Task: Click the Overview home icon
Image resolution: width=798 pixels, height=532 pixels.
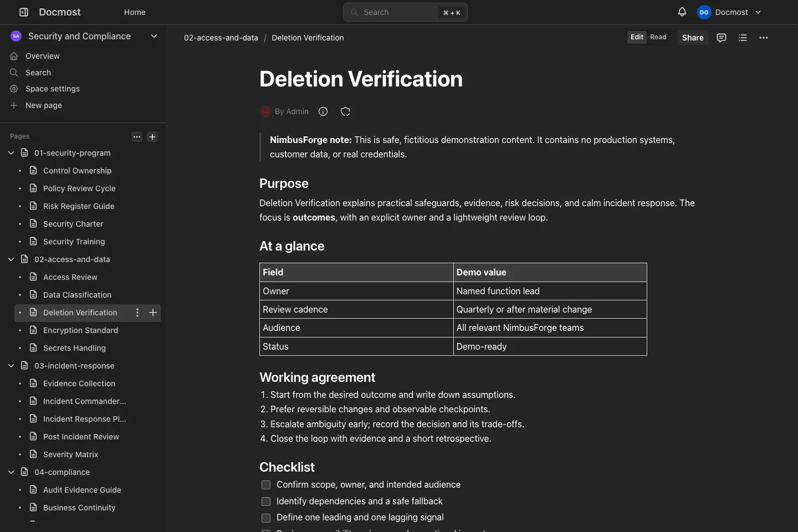Action: (x=14, y=56)
